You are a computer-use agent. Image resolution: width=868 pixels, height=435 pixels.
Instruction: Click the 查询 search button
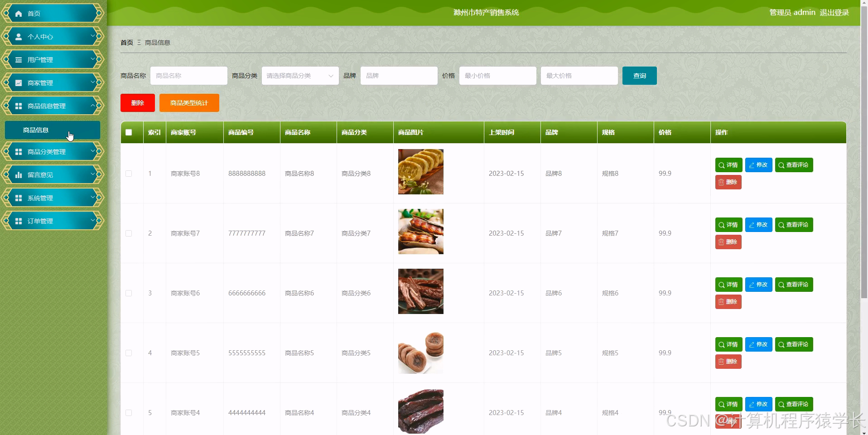click(x=639, y=76)
